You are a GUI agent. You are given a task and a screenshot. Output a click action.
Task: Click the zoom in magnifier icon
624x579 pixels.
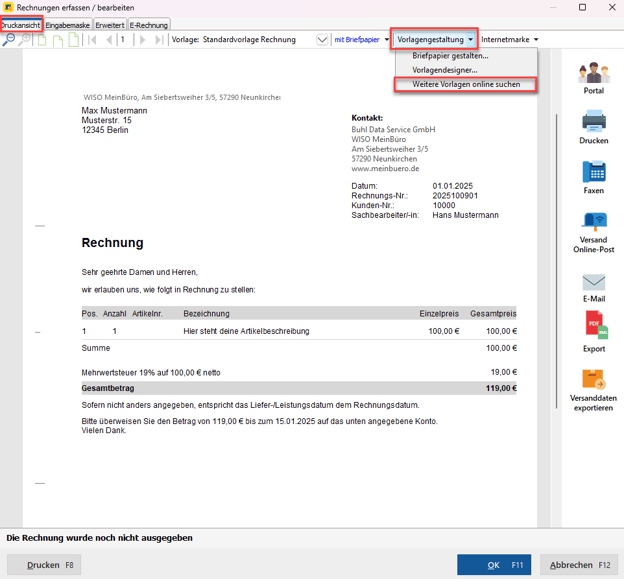(25, 39)
